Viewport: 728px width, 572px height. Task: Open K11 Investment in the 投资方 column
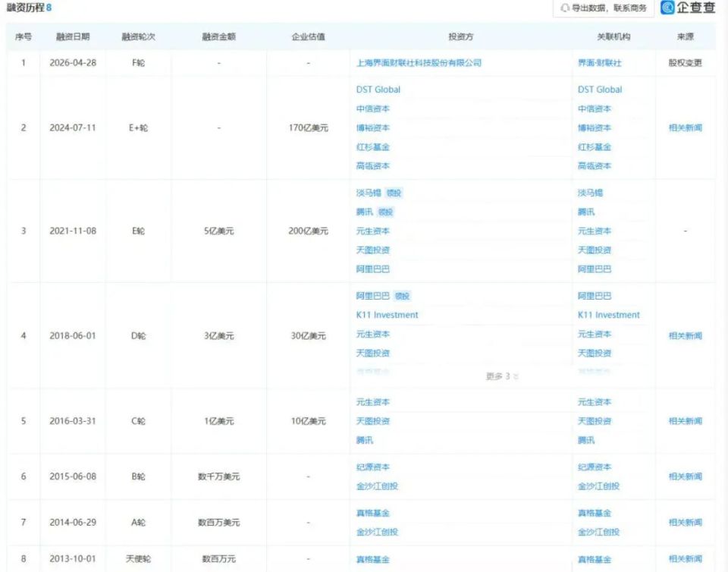[387, 315]
